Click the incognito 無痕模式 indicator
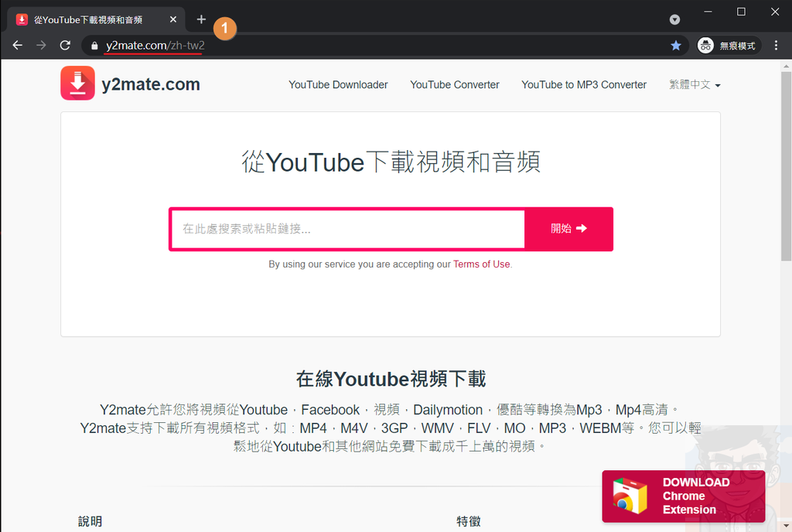Image resolution: width=792 pixels, height=532 pixels. (x=729, y=46)
